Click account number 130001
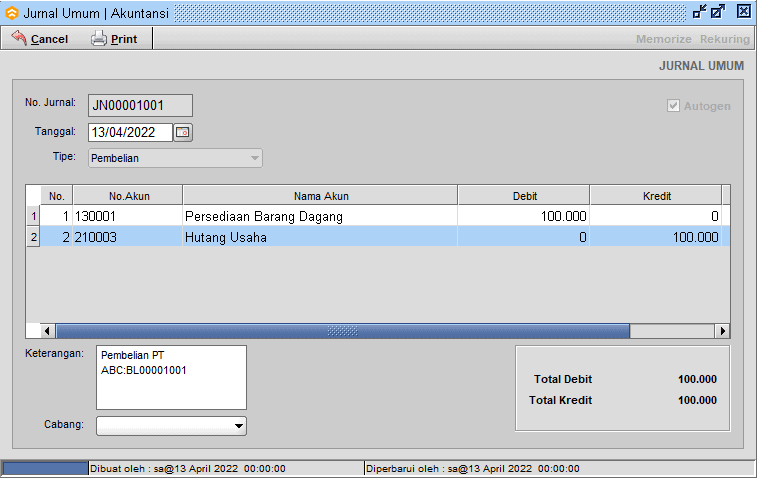This screenshot has width=757, height=478. (127, 216)
